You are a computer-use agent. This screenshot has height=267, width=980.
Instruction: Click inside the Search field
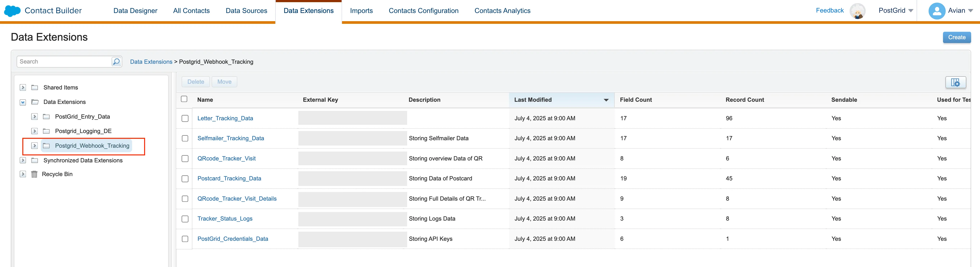pos(61,61)
